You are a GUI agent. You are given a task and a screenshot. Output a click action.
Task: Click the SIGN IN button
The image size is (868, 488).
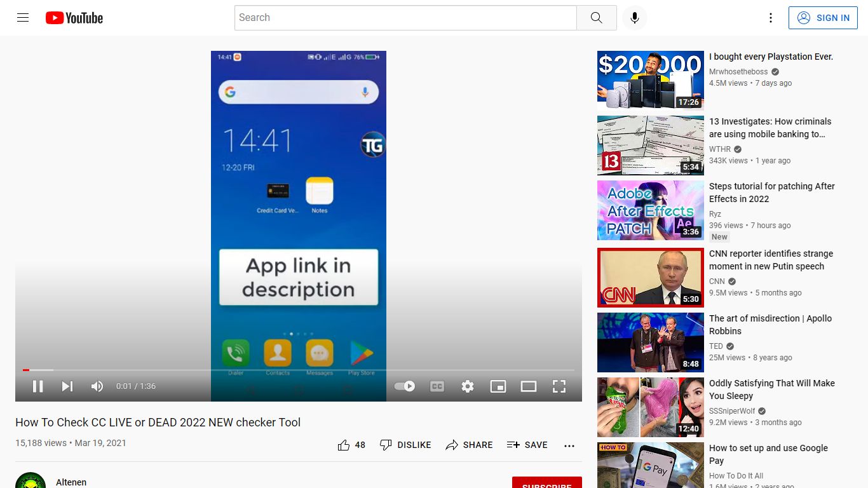click(x=823, y=18)
